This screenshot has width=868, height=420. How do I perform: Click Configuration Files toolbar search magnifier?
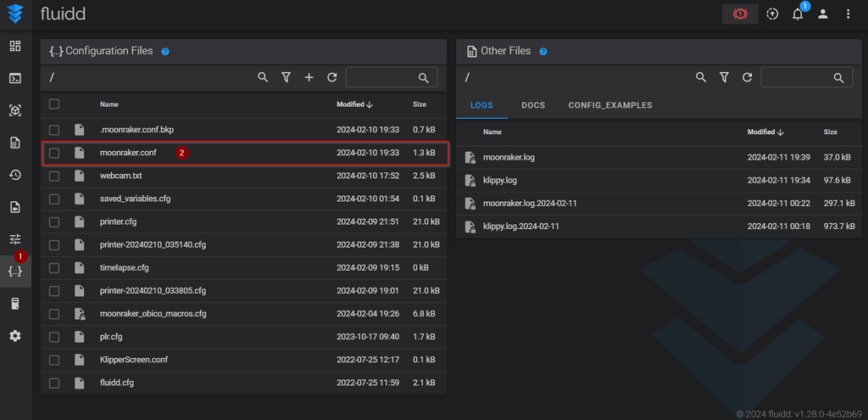point(263,77)
